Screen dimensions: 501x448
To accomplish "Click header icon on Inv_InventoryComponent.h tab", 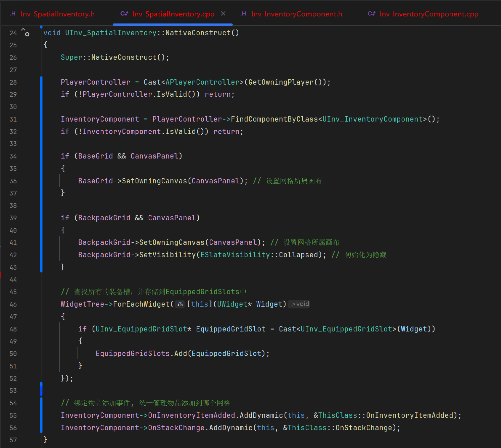I will pos(243,14).
